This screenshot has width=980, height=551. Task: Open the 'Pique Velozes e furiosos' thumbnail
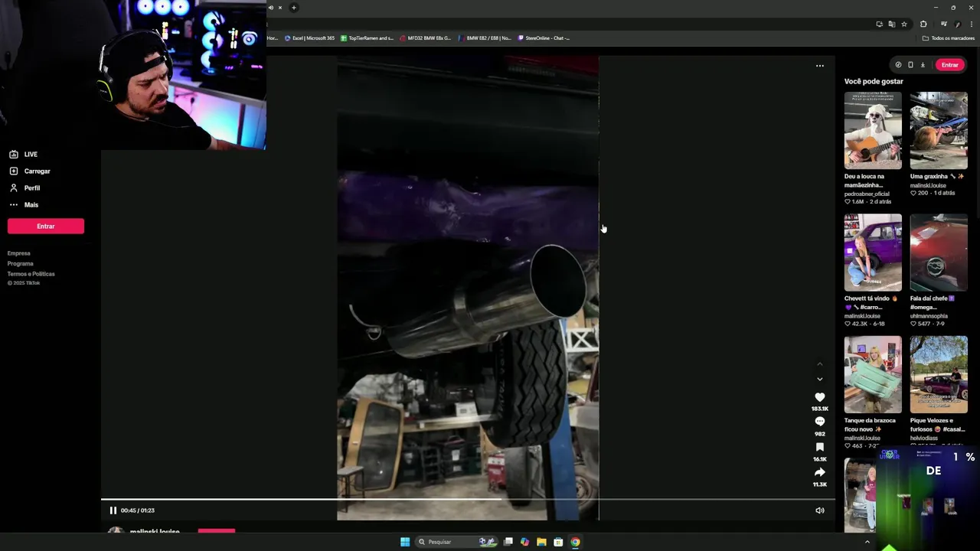[939, 375]
